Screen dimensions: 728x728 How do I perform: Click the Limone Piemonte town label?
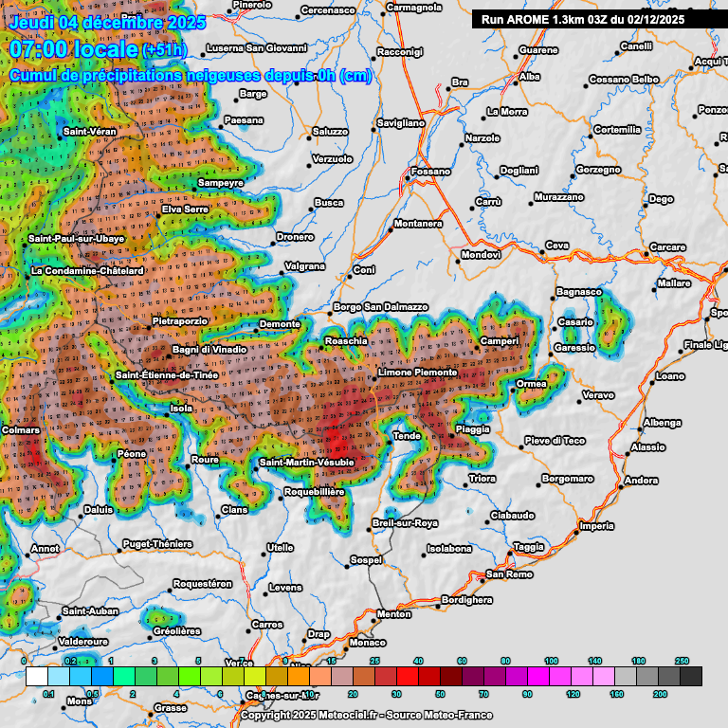click(417, 373)
